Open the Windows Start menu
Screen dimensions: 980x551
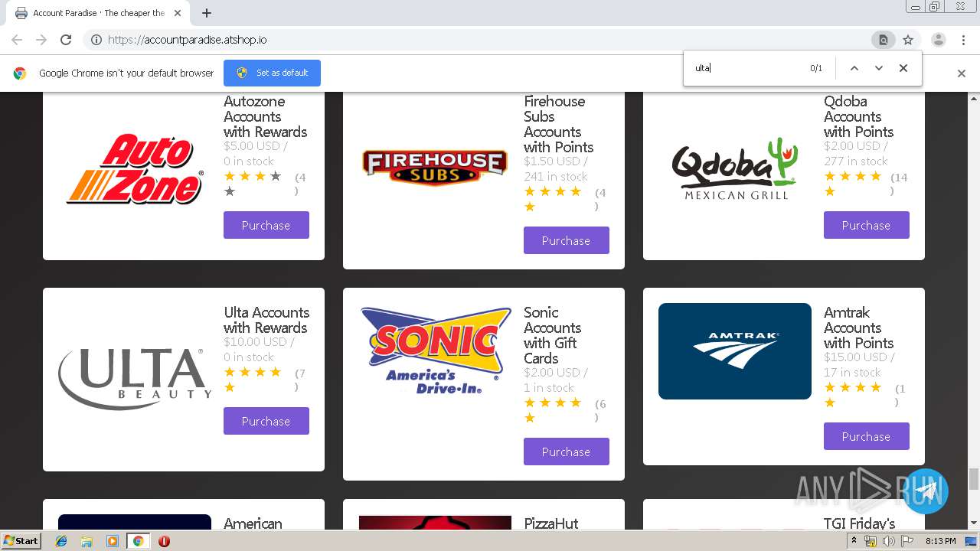(21, 541)
